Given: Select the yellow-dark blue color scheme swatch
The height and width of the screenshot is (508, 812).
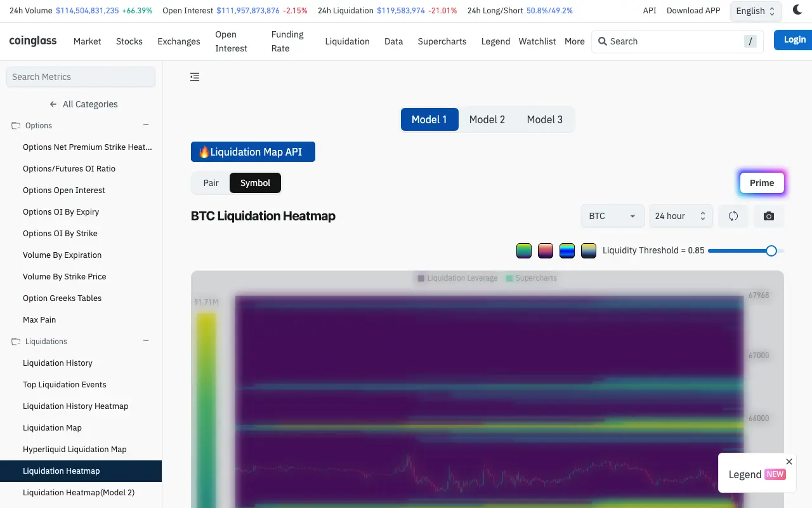Looking at the screenshot, I should click(x=589, y=251).
